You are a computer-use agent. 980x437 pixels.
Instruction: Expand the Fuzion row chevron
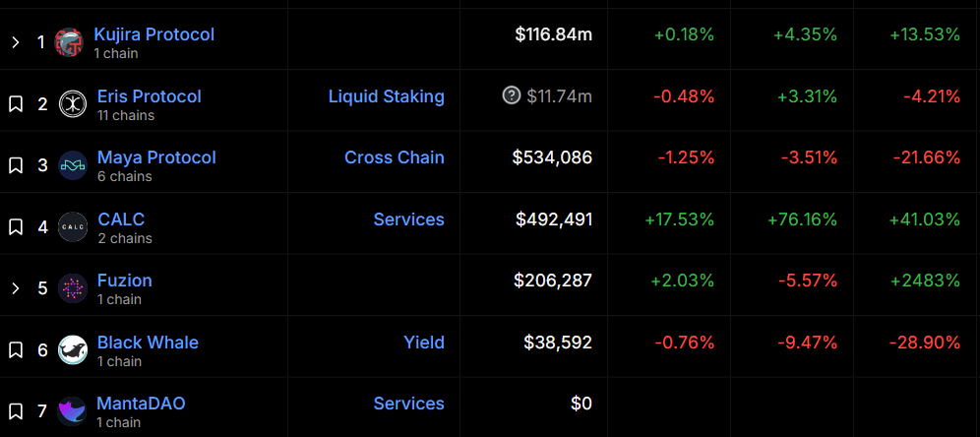pos(16,288)
